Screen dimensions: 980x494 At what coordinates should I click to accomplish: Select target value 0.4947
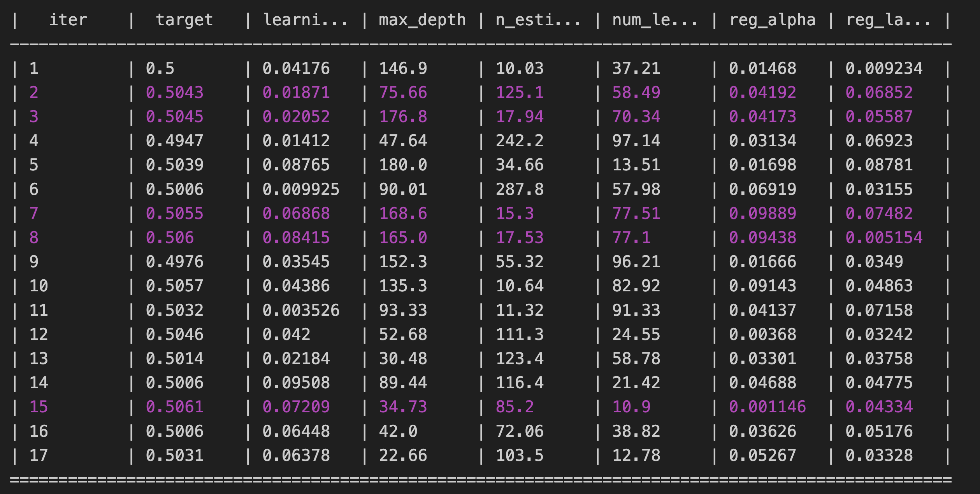point(175,141)
